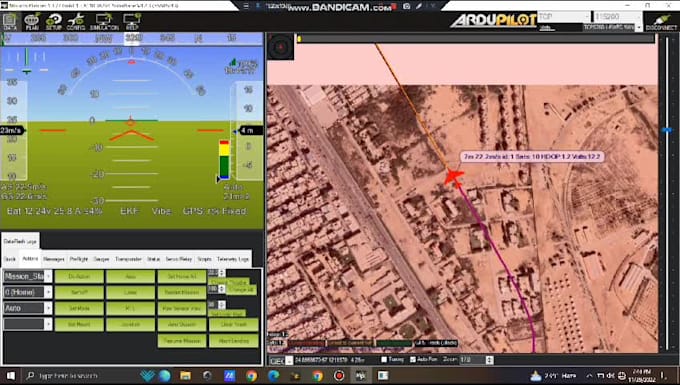This screenshot has height=385, width=680.
Task: Open Mission Planner taskbar icon
Action: tap(360, 375)
